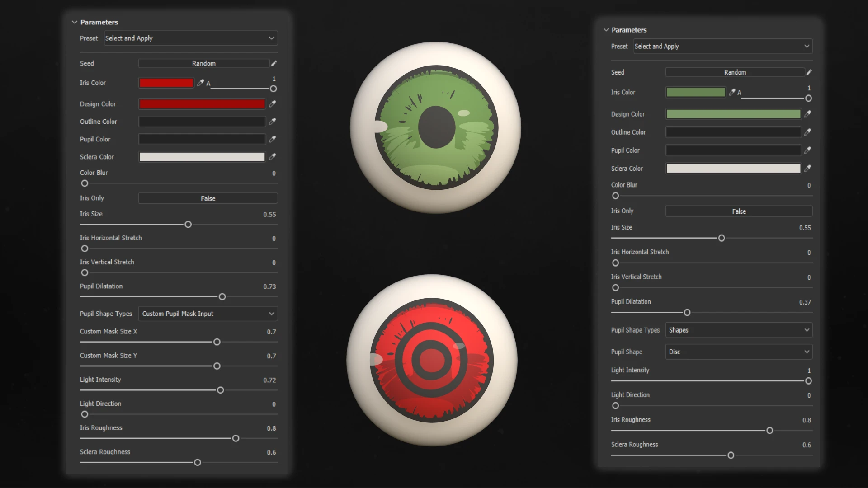
Task: Click the Custom Mask Size X slider handle
Action: pos(217,342)
